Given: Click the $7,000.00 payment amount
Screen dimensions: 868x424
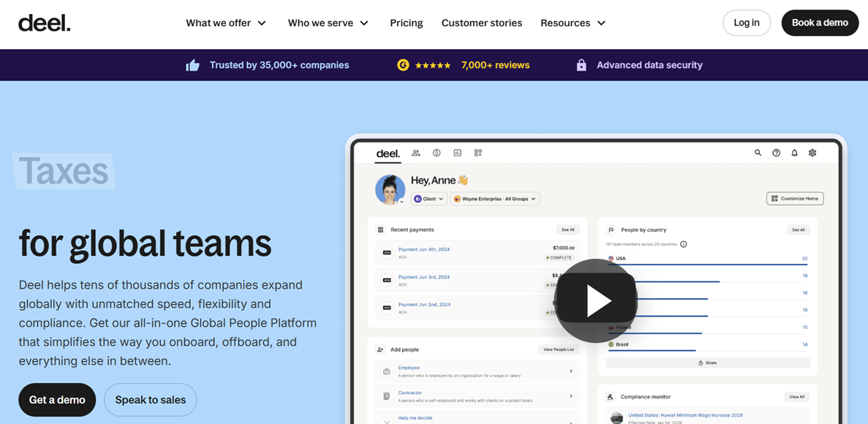Looking at the screenshot, I should (x=564, y=248).
